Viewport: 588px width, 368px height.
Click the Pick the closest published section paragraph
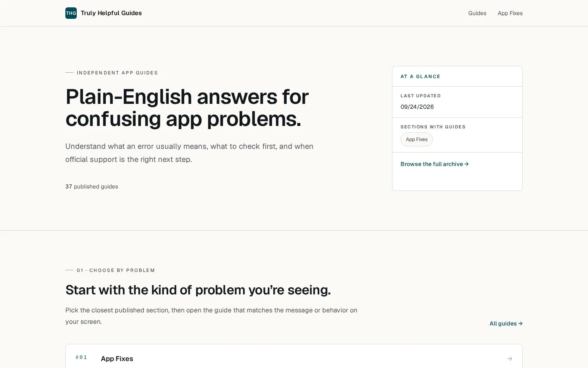coord(211,316)
